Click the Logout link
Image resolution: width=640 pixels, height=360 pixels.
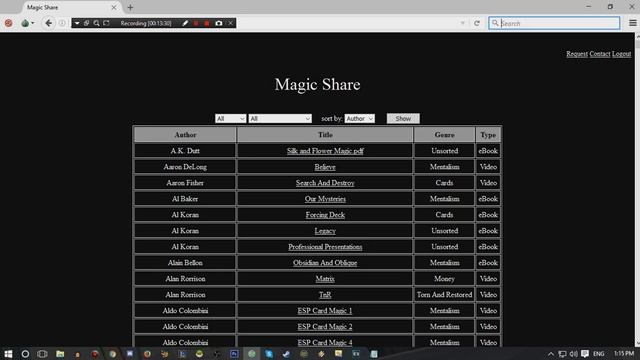coord(621,54)
